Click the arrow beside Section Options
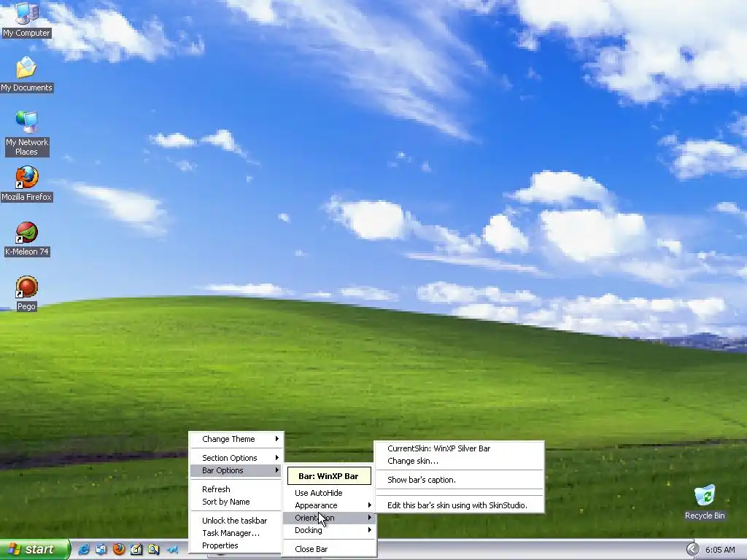 click(276, 458)
